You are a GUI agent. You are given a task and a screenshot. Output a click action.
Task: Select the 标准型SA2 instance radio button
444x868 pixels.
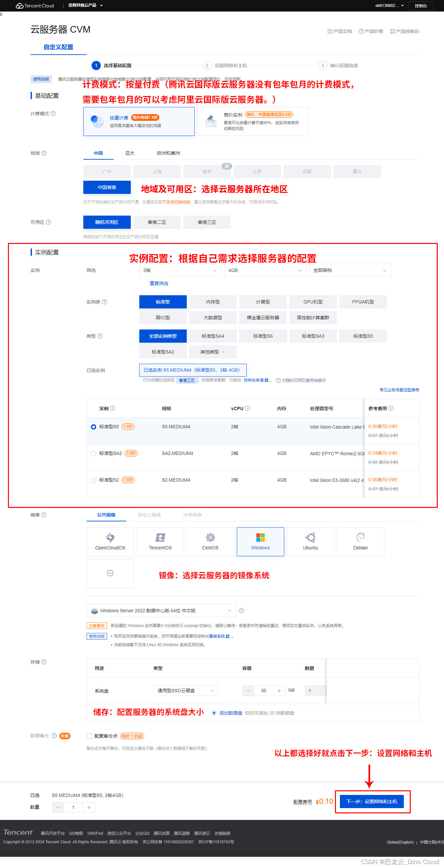(x=94, y=454)
